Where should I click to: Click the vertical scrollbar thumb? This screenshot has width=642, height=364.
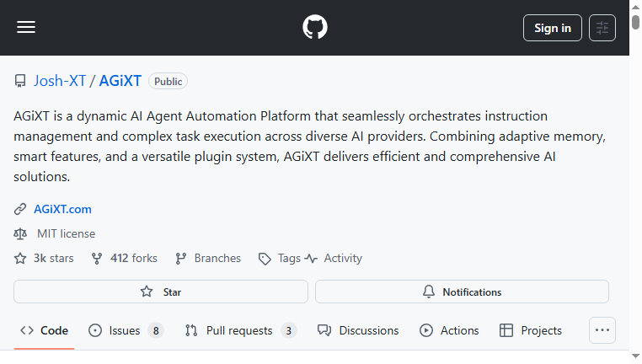[635, 22]
